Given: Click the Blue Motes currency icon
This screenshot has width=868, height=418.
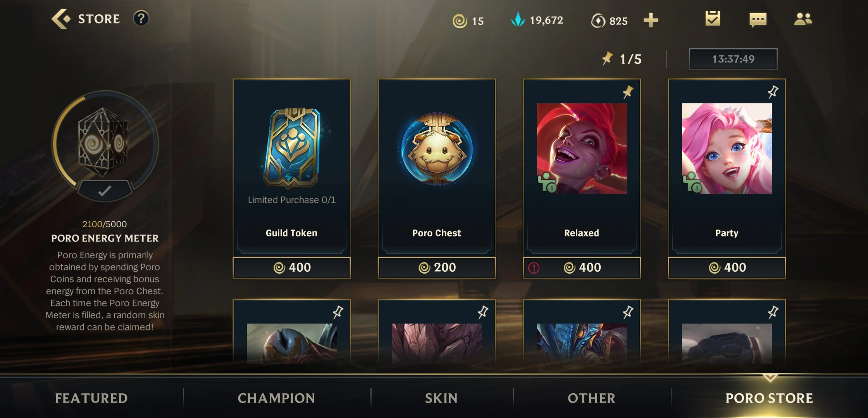Looking at the screenshot, I should 518,19.
